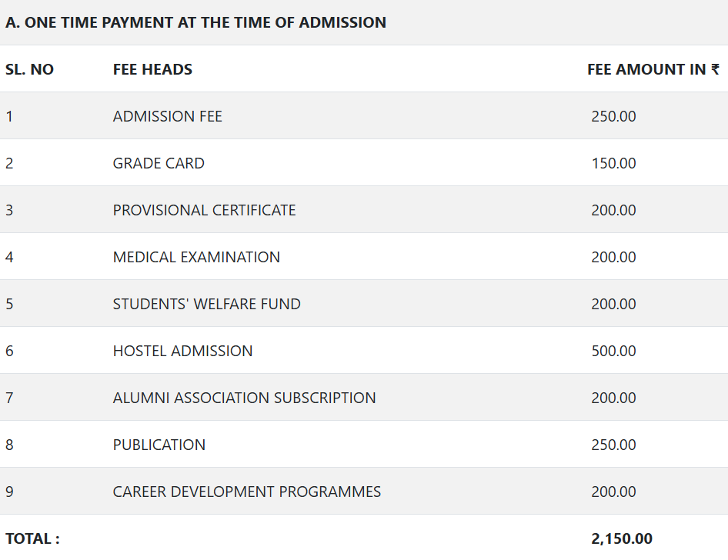728x560 pixels.
Task: Click the total amount 2,150.00
Action: (x=622, y=538)
